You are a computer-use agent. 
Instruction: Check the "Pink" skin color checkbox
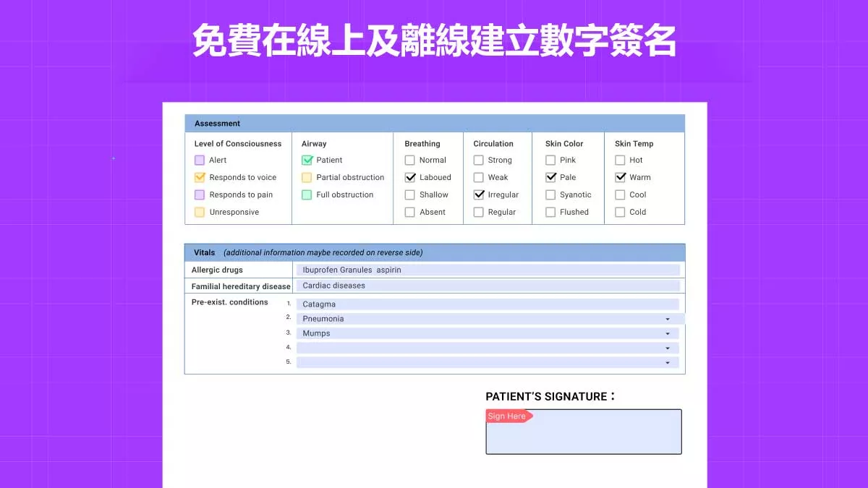click(x=550, y=160)
